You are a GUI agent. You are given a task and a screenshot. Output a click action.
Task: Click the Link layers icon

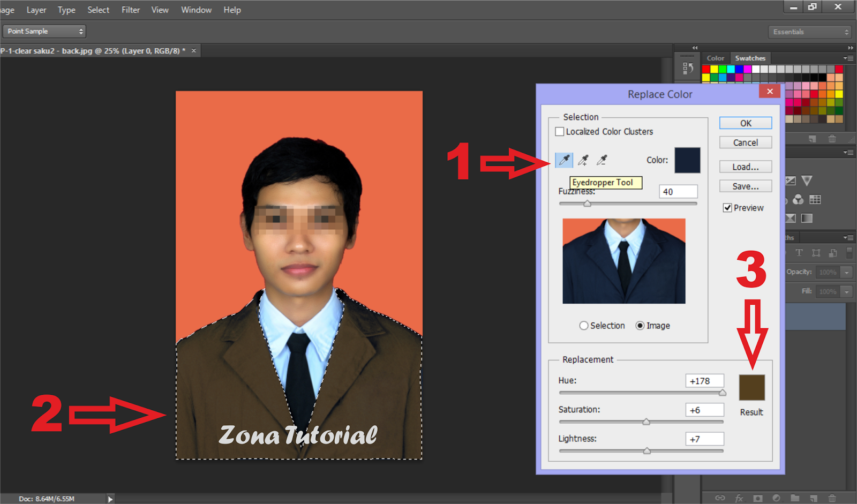coord(720,498)
